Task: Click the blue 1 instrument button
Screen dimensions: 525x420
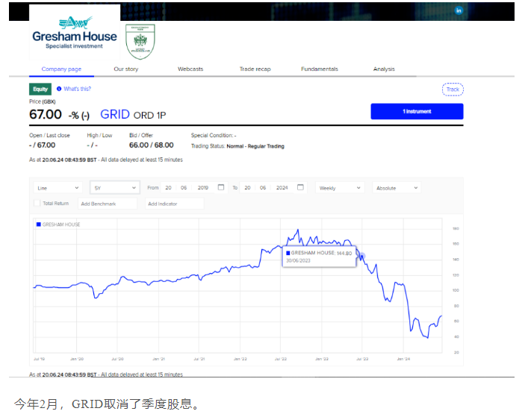Action: click(x=417, y=111)
